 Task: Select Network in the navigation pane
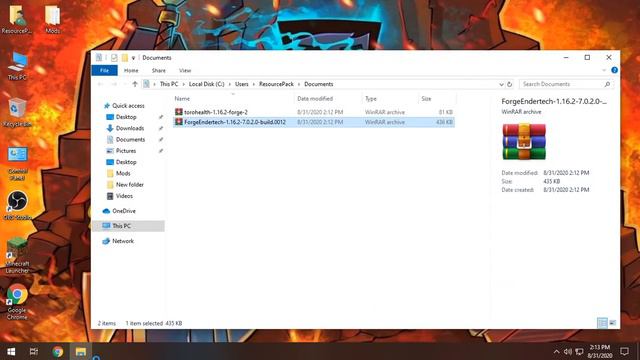tap(123, 241)
